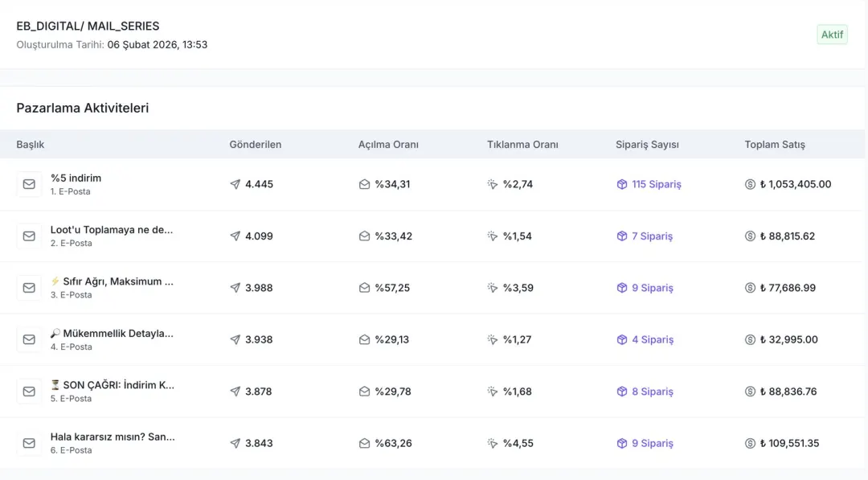Click the open rate value %57,25
The width and height of the screenshot is (868, 480).
pos(392,288)
